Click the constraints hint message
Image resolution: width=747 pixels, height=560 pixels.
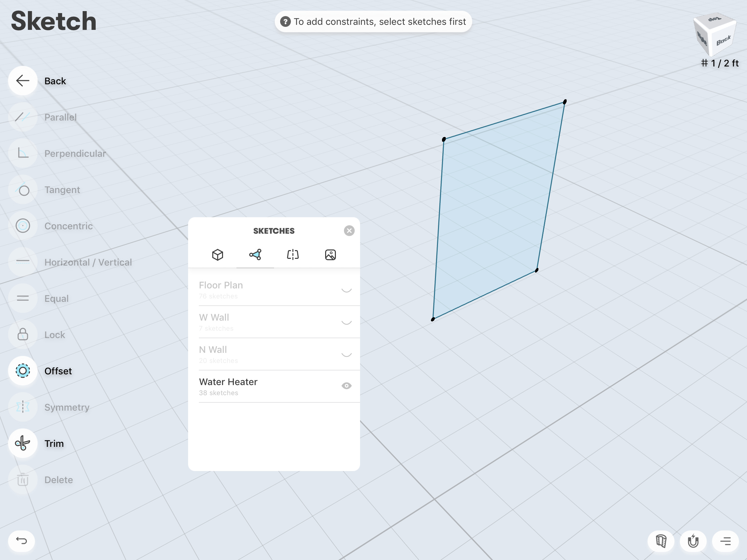click(x=373, y=21)
